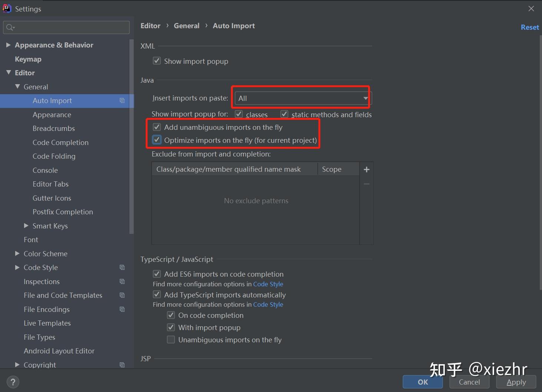
Task: Click the icon beside the Auto Import entry
Action: pyautogui.click(x=122, y=101)
